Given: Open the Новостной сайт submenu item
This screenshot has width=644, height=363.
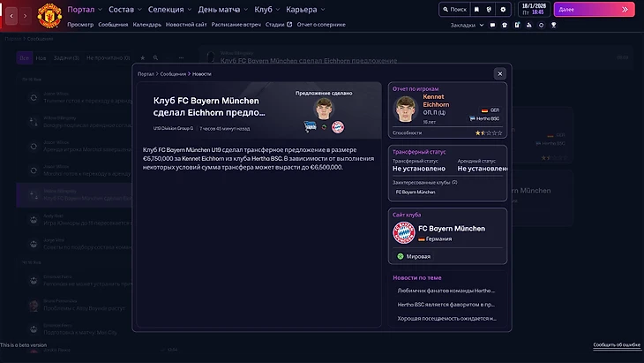Looking at the screenshot, I should pyautogui.click(x=186, y=25).
